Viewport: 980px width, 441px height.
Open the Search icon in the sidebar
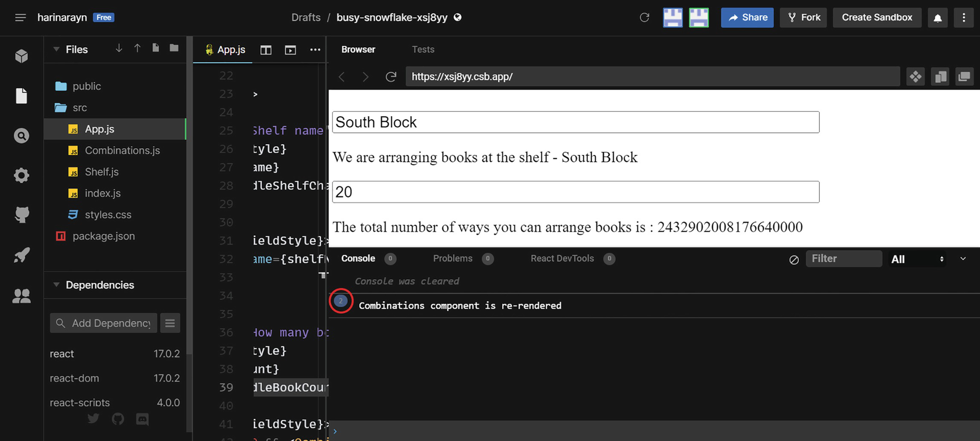[22, 136]
